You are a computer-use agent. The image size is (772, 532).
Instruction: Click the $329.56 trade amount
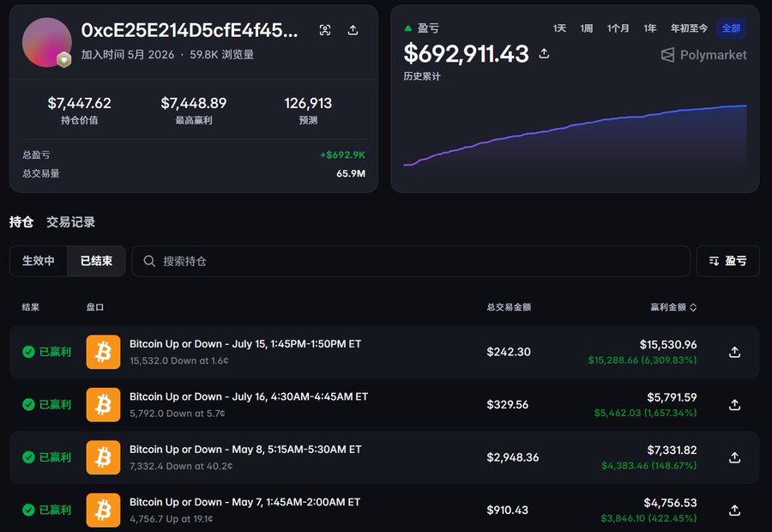507,404
